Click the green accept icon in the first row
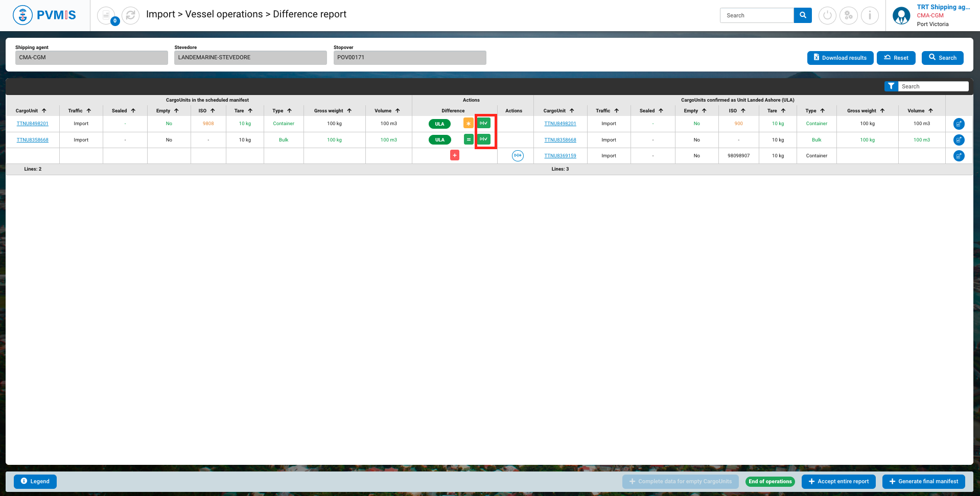The height and width of the screenshot is (496, 980). point(483,123)
